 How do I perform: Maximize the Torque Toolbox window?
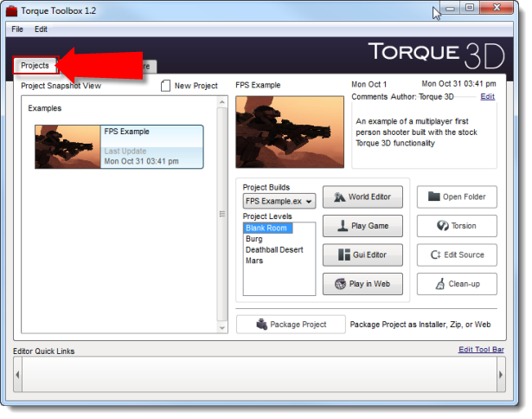(x=470, y=8)
